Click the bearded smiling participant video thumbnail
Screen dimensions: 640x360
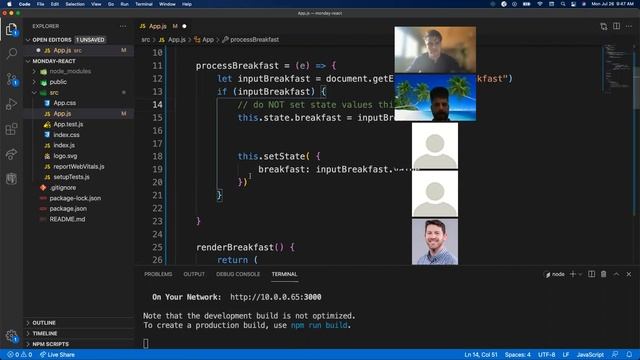click(435, 242)
